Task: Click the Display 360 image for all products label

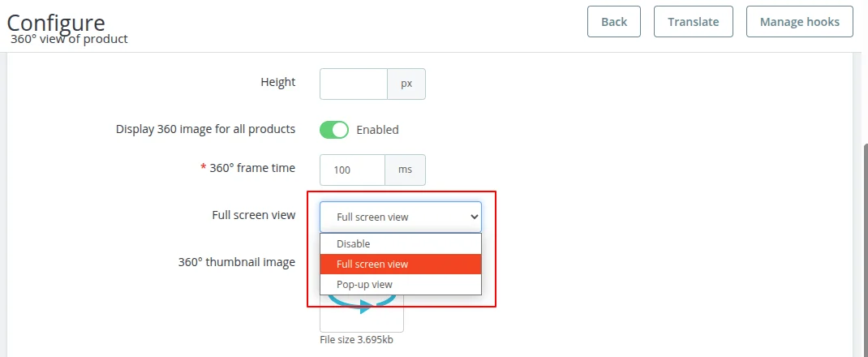Action: [x=205, y=129]
